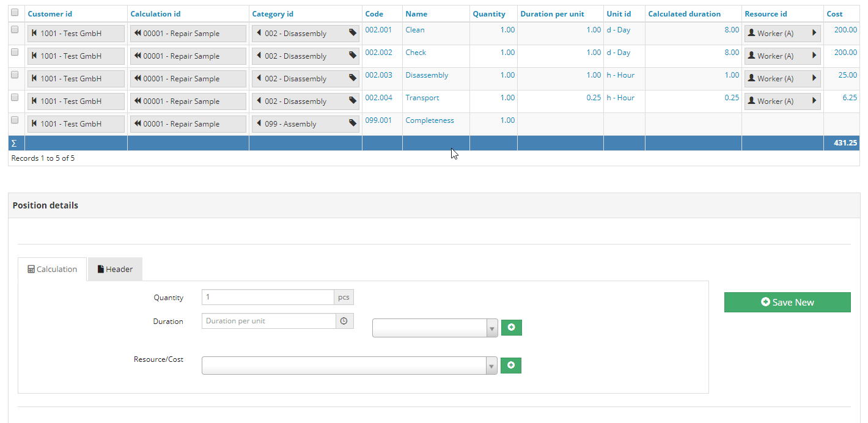Screen dimensions: 868x423
Task: Sort by the Calculation id column header
Action: click(155, 14)
